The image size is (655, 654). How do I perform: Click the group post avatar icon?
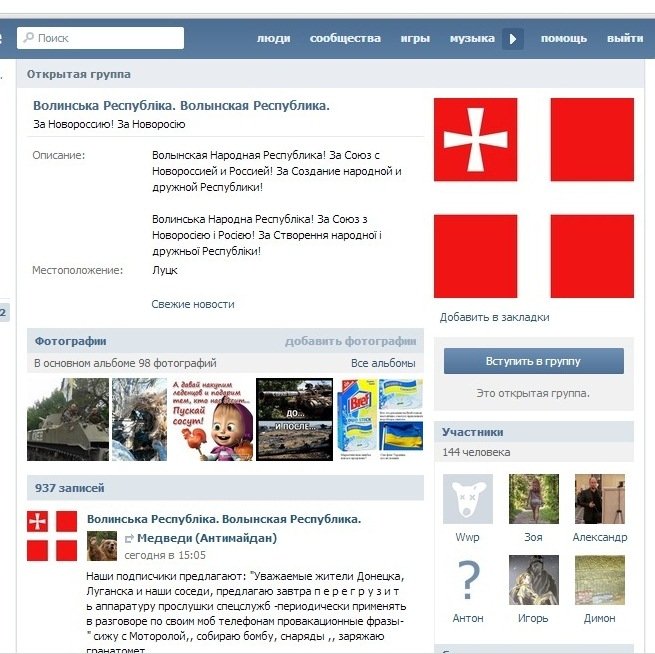51,535
